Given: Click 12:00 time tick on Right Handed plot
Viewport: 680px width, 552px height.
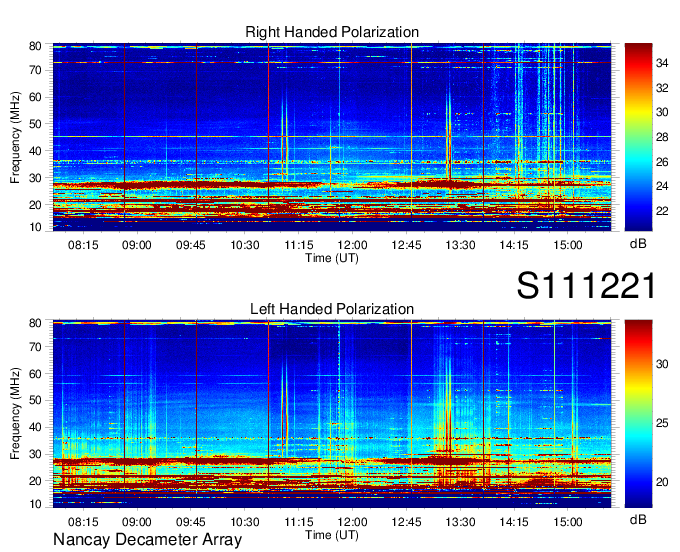Looking at the screenshot, I should [352, 245].
